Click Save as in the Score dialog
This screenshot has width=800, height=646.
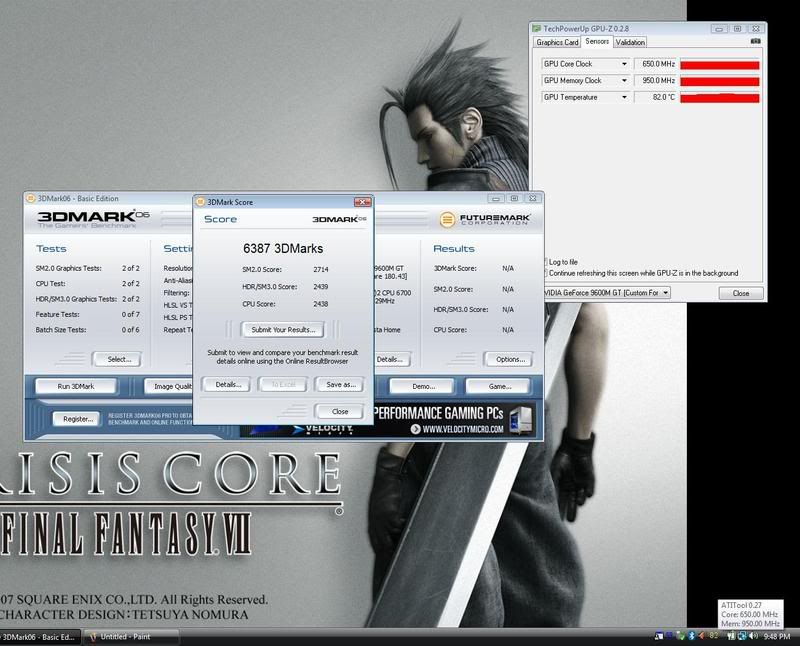point(340,384)
